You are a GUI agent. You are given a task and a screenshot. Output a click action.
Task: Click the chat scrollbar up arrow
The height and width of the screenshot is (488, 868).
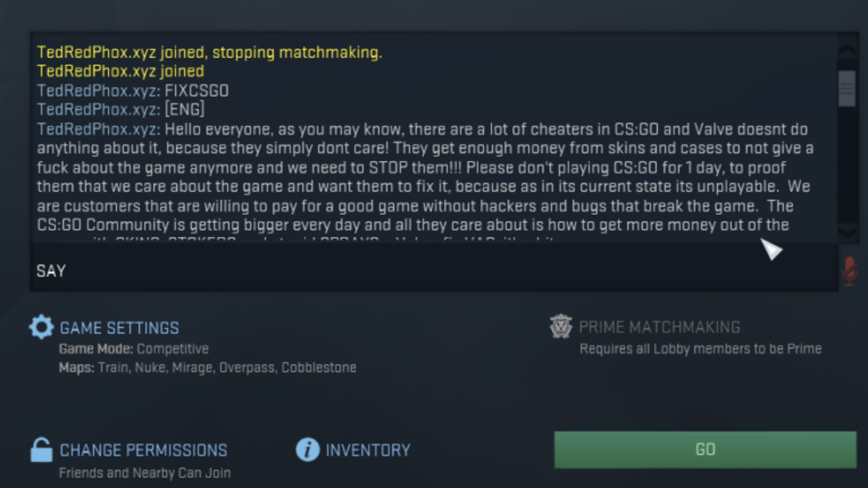coord(847,51)
